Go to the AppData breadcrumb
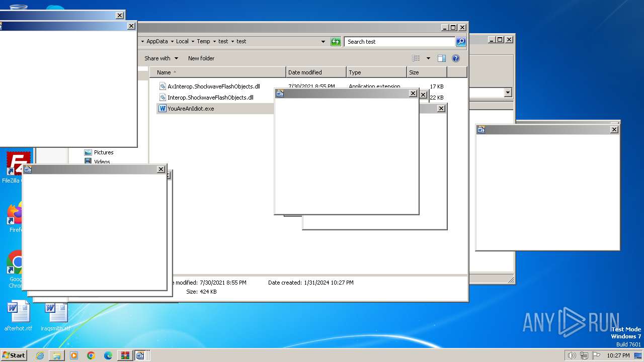644x362 pixels. click(x=157, y=42)
